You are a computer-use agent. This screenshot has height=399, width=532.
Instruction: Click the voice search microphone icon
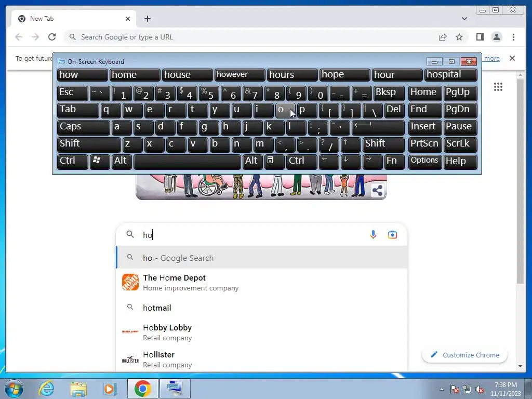tap(373, 234)
